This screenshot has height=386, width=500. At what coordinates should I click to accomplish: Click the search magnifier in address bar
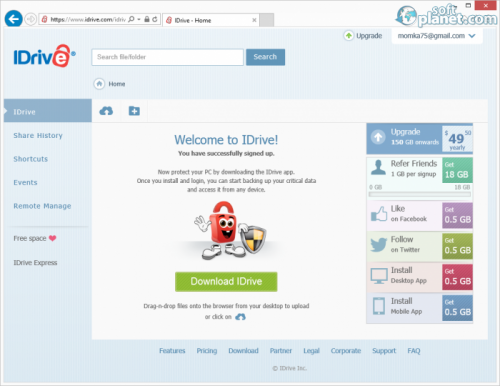131,19
